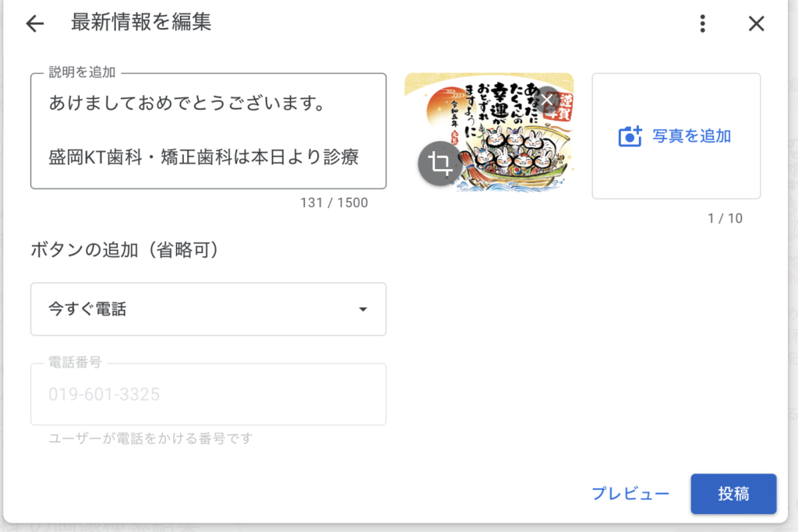Viewport: 798px width, 532px height.
Task: Click the camera icon in 写真を追加
Action: (x=630, y=136)
